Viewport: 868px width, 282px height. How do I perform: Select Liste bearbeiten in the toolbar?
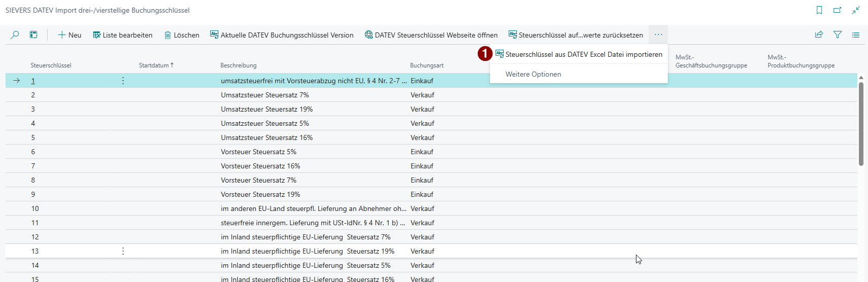pos(123,35)
